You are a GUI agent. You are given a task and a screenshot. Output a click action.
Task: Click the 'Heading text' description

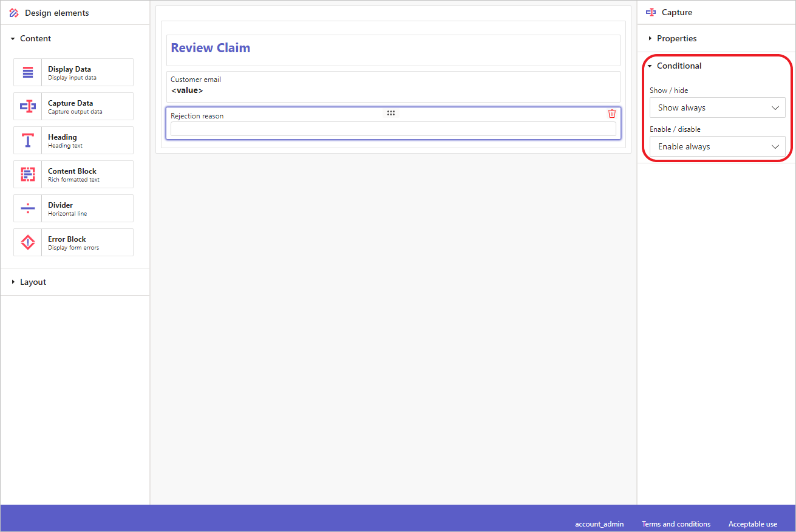(65, 146)
